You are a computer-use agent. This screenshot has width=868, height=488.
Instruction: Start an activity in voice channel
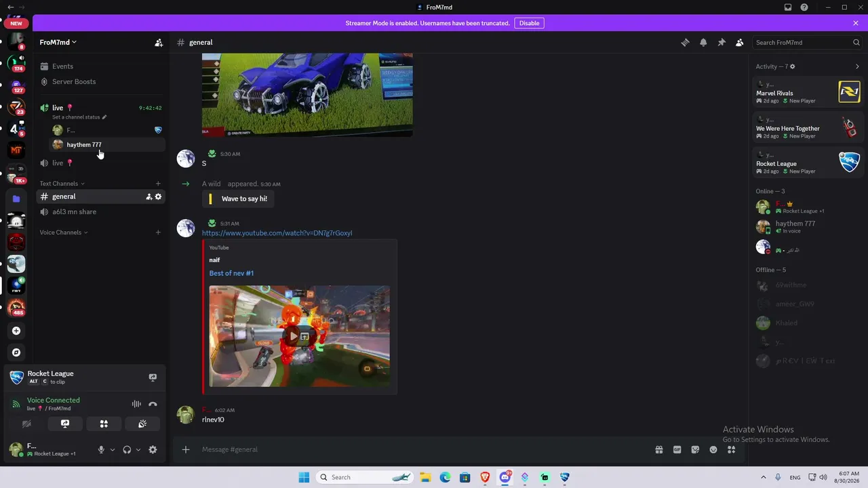[104, 424]
